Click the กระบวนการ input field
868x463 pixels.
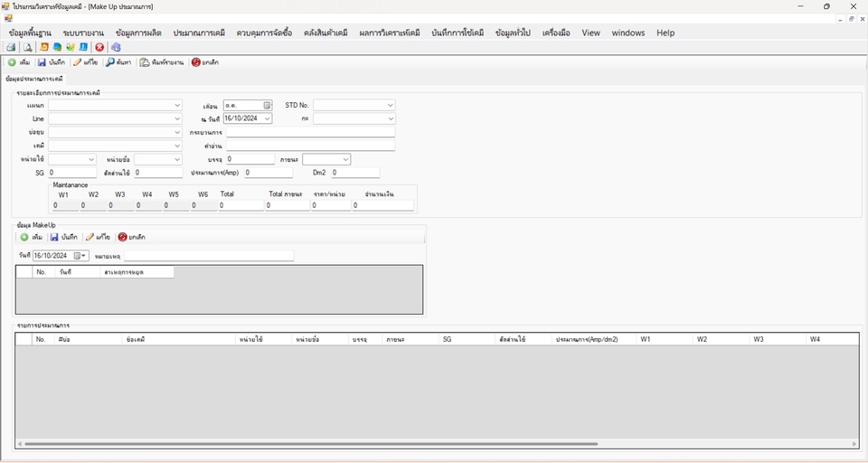[x=310, y=132]
